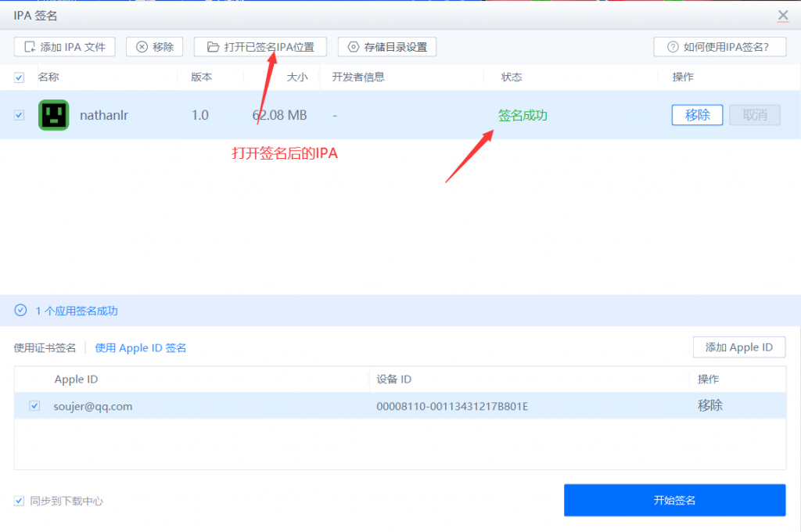Toggle 同步到下载中心 checkbox
Screen dimensions: 801x532
(x=19, y=501)
